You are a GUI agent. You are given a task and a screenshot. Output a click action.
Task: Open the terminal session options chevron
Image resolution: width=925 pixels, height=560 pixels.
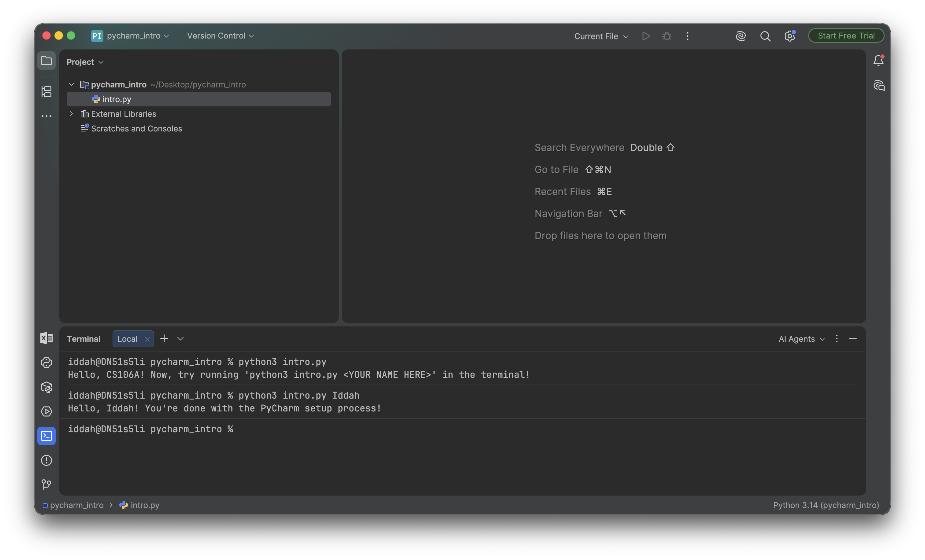click(180, 339)
